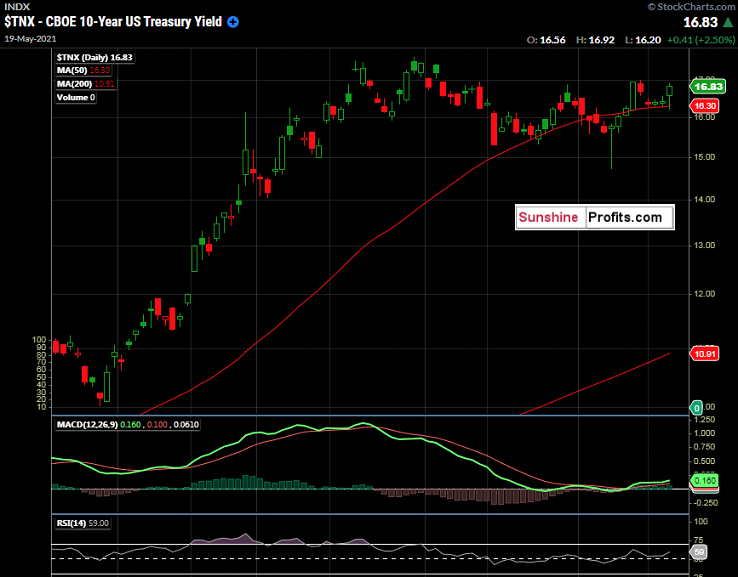The width and height of the screenshot is (738, 577).
Task: Click the $TNX (Daily) 16.83 legend label
Action: [x=95, y=57]
